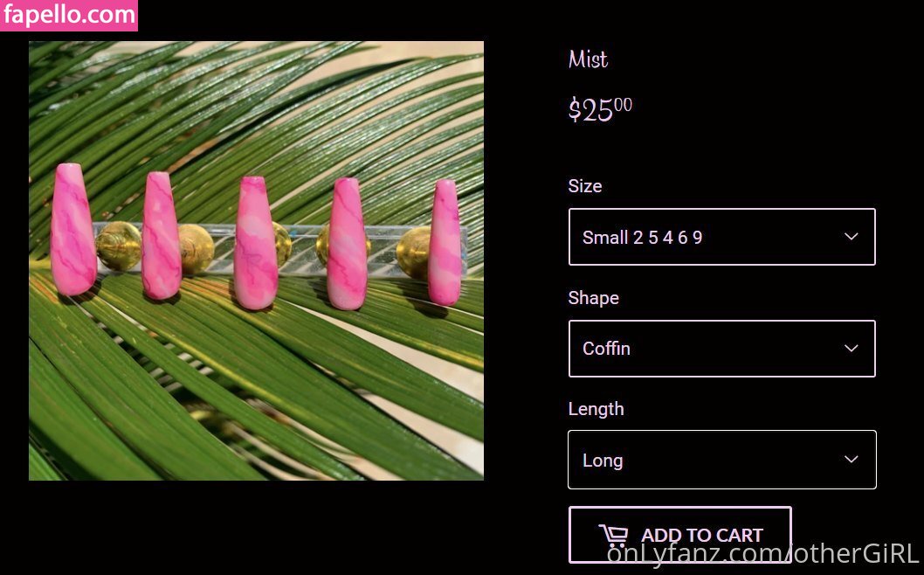The height and width of the screenshot is (575, 924).
Task: Expand the Shape dropdown set to Coffin
Action: point(722,349)
